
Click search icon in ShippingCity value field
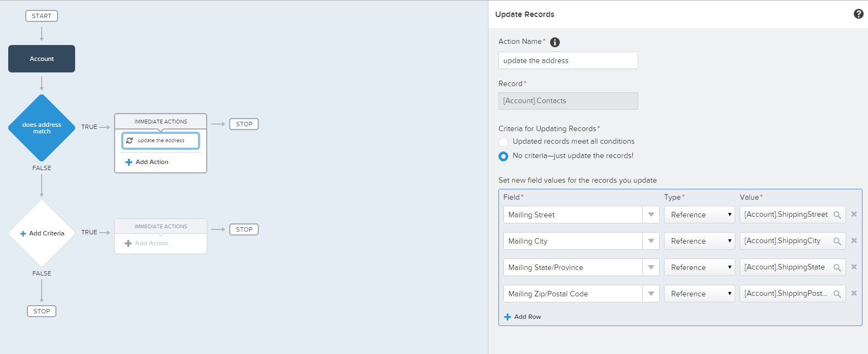[837, 241]
